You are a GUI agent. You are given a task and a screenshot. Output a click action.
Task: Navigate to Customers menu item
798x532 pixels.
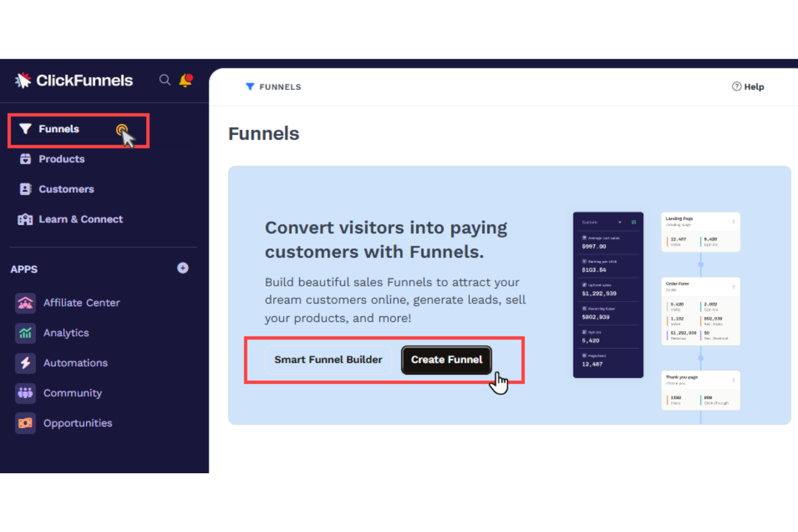(66, 189)
